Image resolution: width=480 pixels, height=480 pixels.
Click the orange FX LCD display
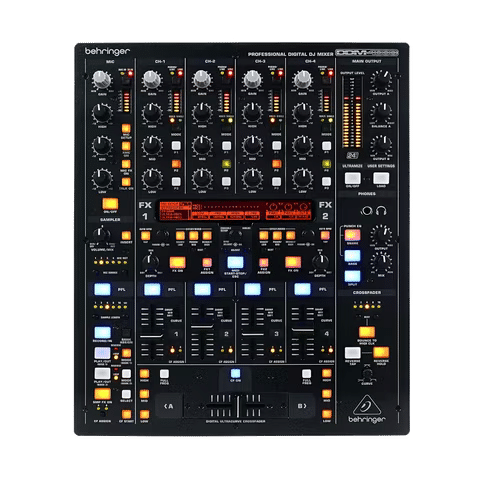click(x=235, y=211)
